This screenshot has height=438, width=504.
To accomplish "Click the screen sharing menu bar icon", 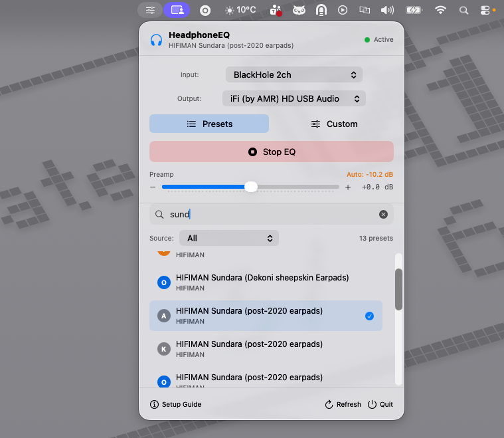I will pyautogui.click(x=177, y=10).
